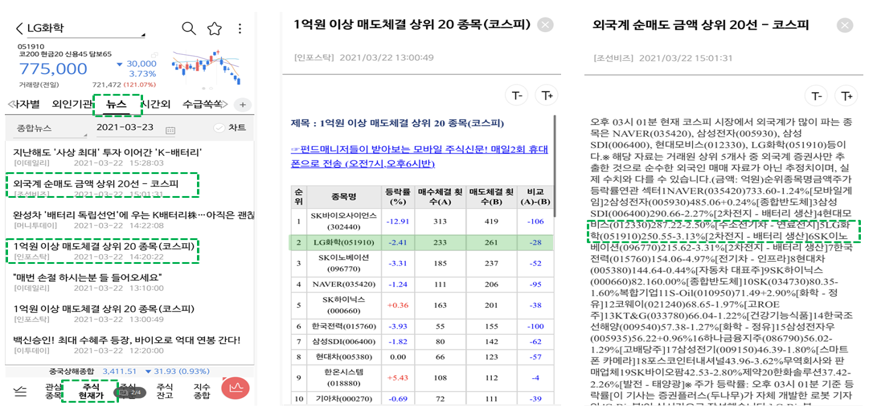This screenshot has width=873, height=414.
Task: Go back using arrow beside LG화학
Action: [x=19, y=28]
